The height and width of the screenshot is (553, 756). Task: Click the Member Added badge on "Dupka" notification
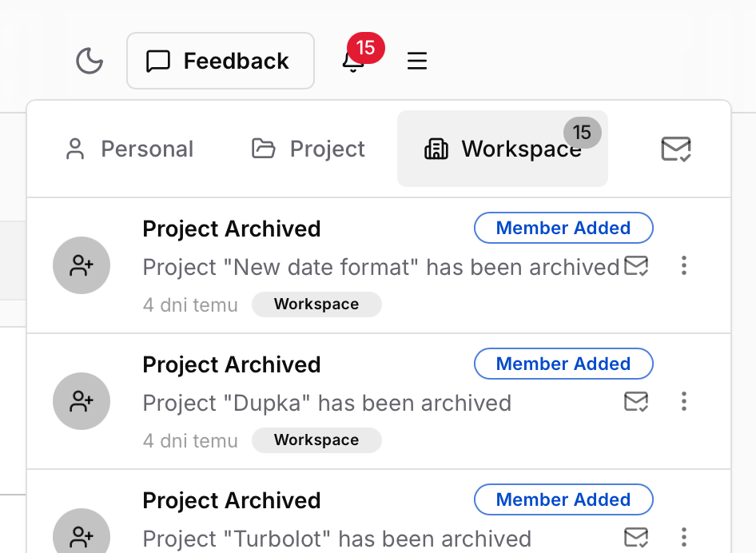563,364
